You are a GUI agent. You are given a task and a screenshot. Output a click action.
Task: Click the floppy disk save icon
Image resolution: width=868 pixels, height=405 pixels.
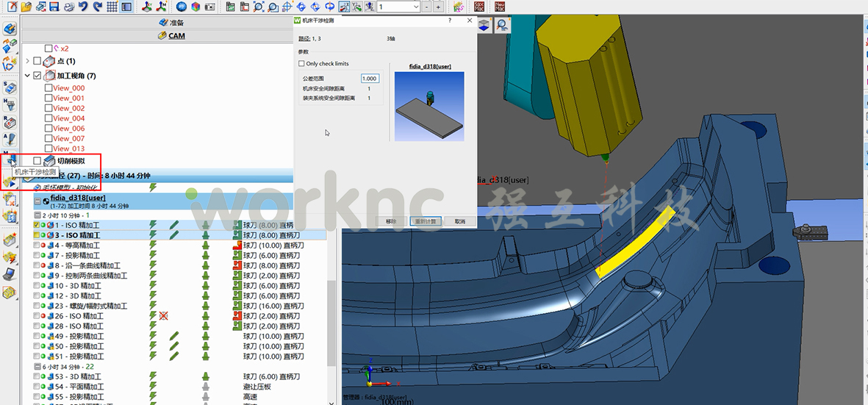[x=54, y=7]
